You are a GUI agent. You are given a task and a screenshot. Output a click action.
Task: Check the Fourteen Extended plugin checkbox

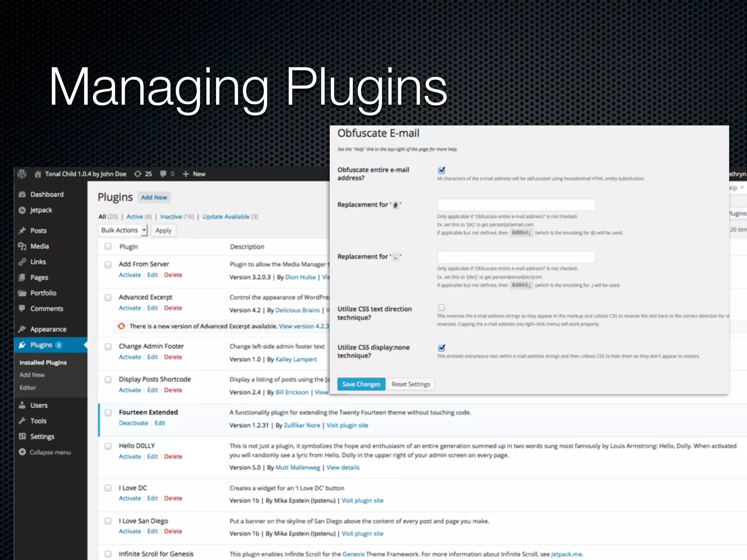pos(108,413)
